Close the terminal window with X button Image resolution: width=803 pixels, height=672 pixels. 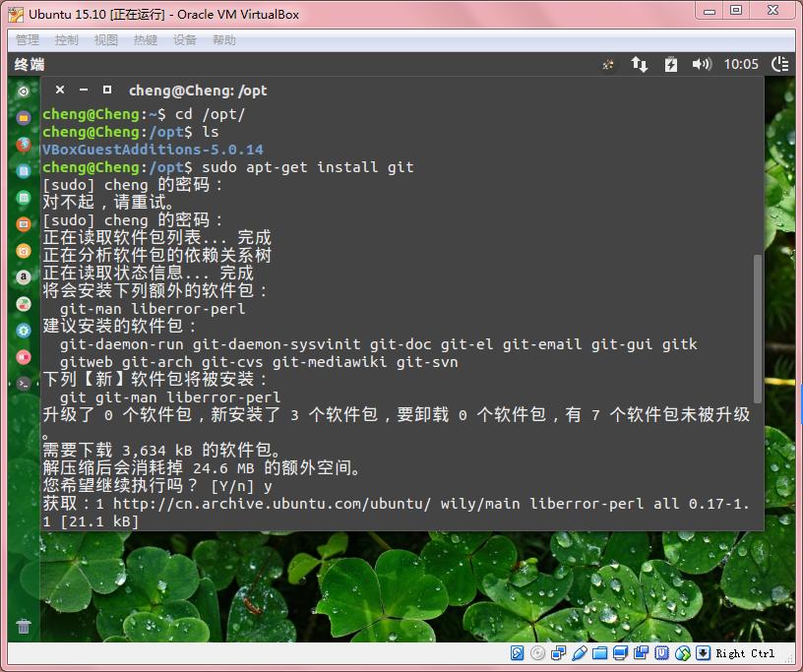(60, 90)
